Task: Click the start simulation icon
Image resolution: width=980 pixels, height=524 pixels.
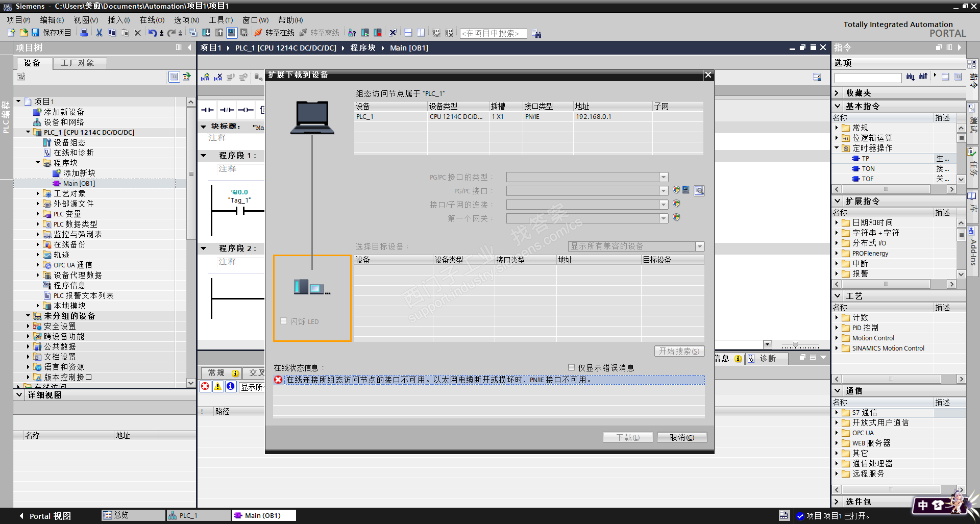Action: (232, 33)
